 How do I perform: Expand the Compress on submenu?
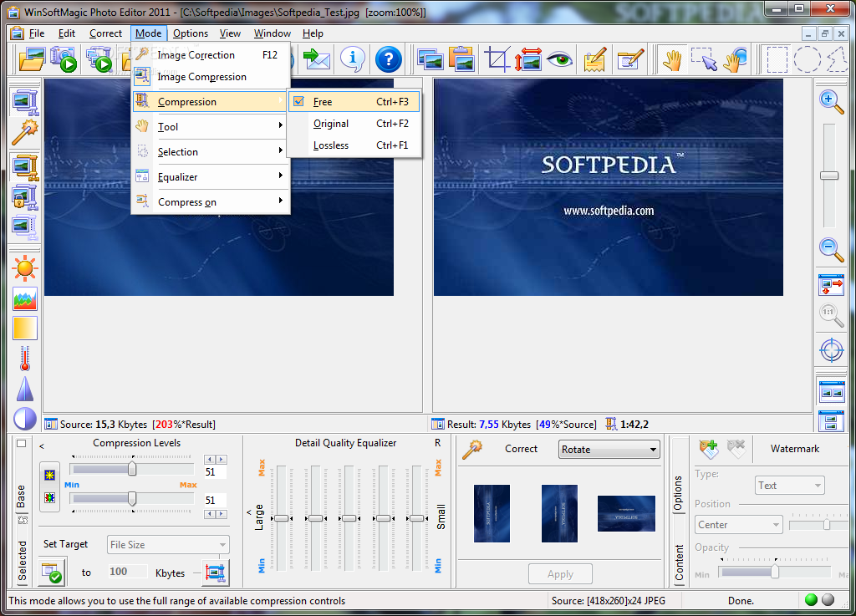pos(211,202)
